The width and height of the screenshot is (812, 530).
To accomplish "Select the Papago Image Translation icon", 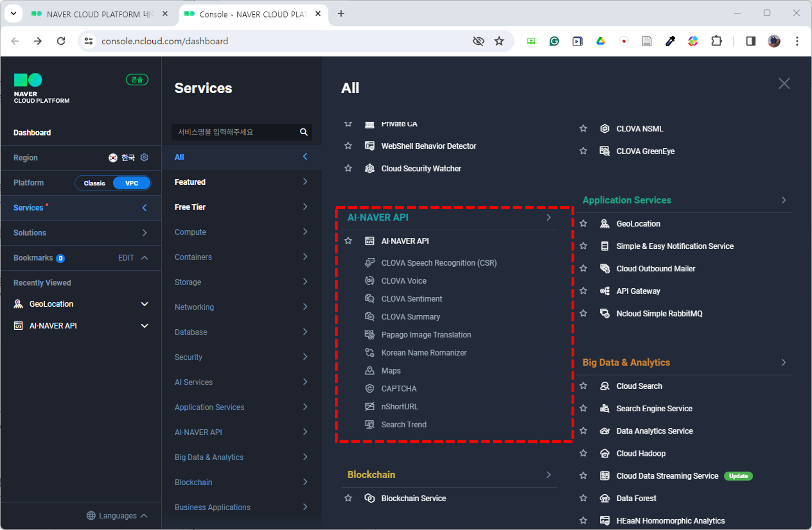I will (x=370, y=334).
